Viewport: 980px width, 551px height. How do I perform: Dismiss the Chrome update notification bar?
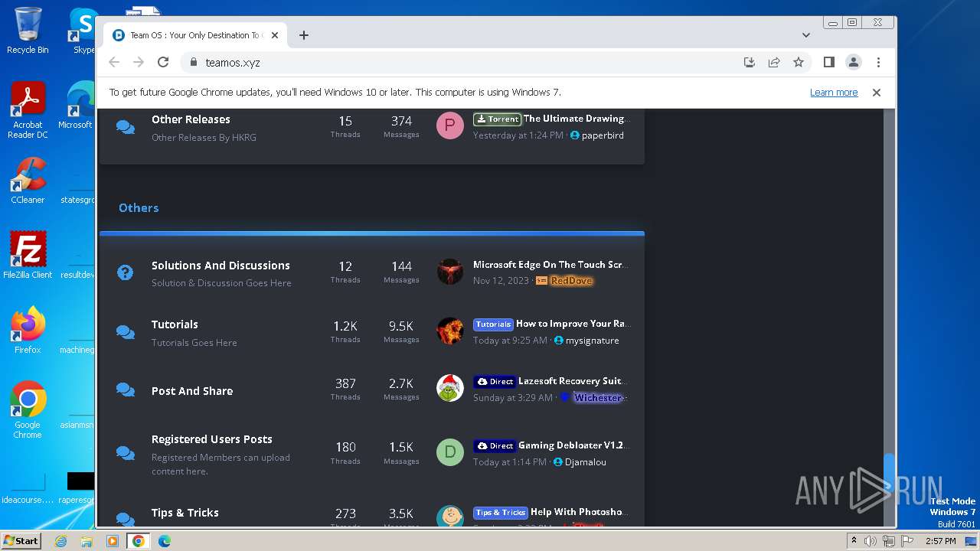click(877, 93)
